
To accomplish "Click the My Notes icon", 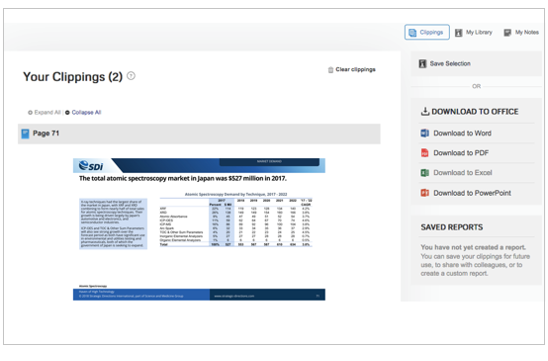I will click(507, 33).
